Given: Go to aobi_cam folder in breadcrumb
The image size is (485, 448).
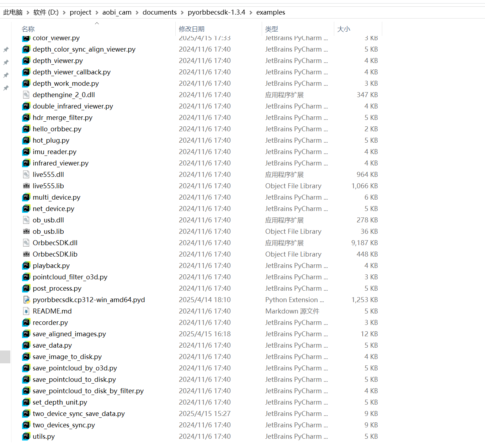Looking at the screenshot, I should [117, 12].
